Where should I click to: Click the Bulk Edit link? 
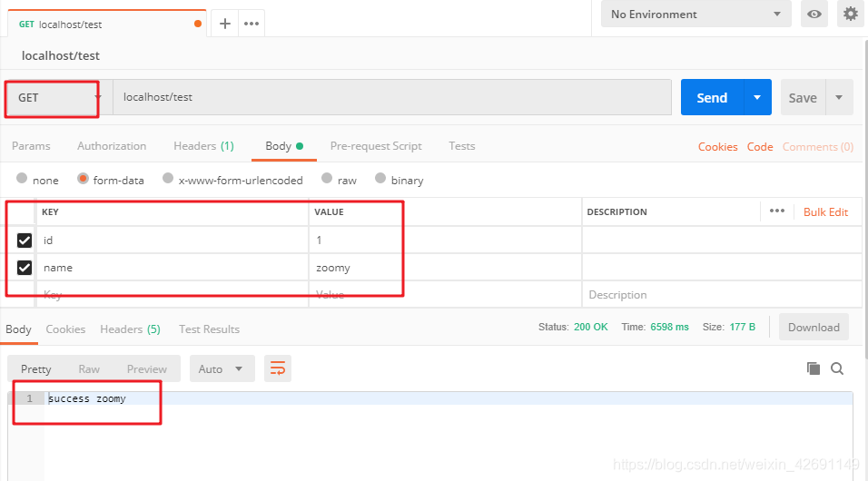pyautogui.click(x=825, y=212)
